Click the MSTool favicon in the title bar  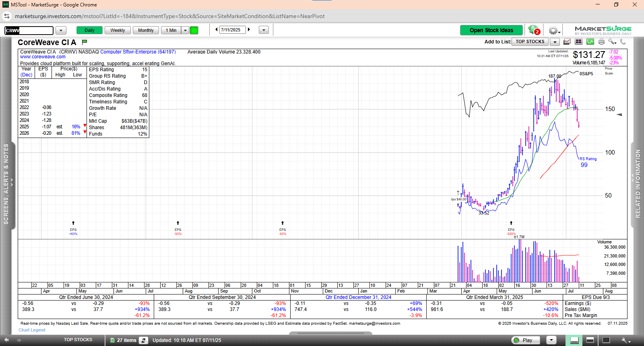click(x=6, y=5)
